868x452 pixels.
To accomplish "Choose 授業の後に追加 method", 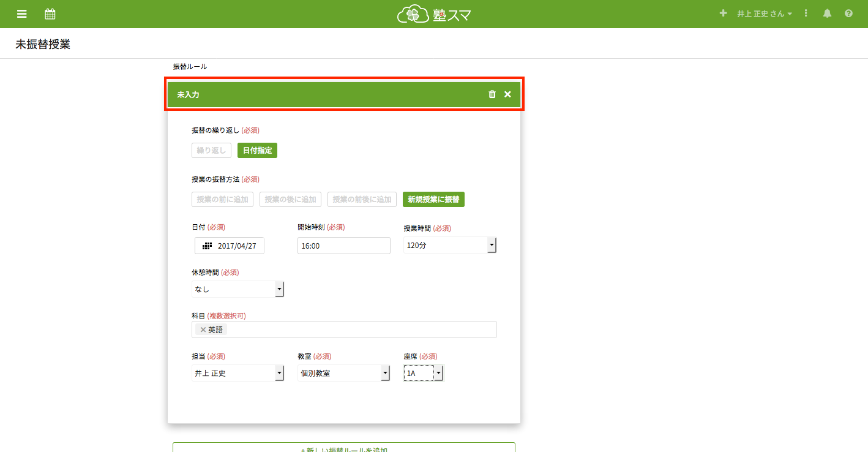I will (x=290, y=200).
